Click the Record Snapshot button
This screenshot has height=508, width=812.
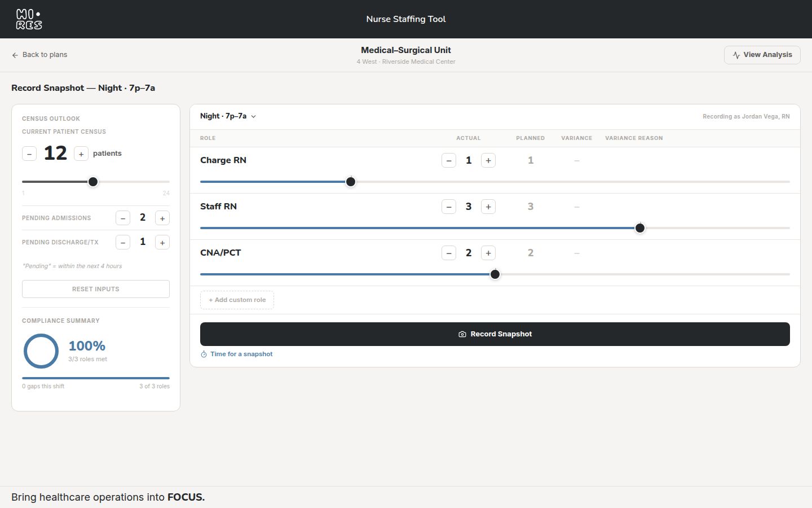click(x=495, y=334)
